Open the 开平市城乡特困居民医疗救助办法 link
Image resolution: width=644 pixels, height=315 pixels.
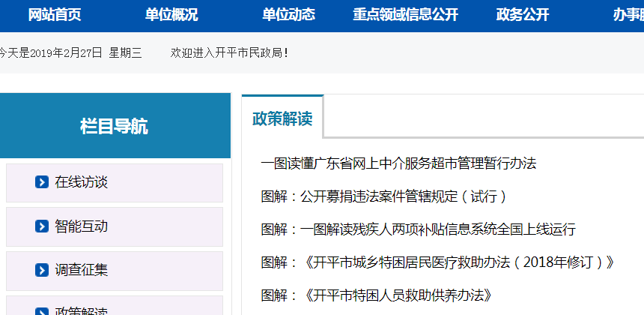pos(438,262)
